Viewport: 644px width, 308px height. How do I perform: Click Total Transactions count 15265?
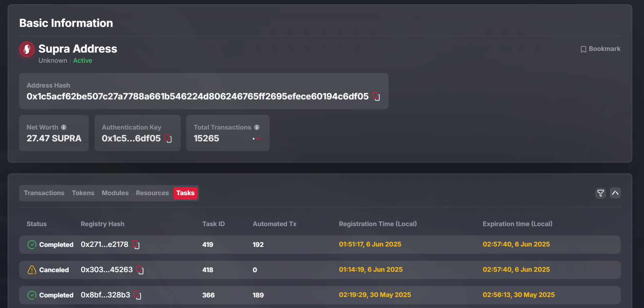point(207,139)
